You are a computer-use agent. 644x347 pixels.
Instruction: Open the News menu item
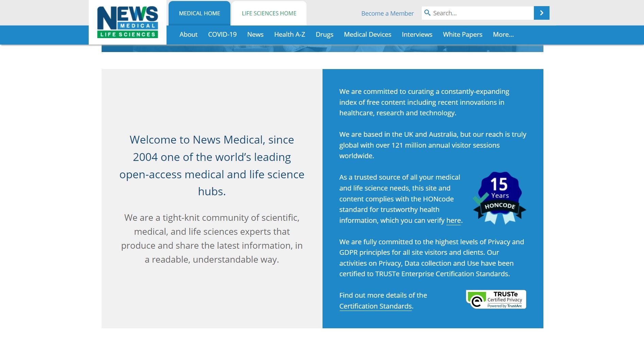pos(255,34)
